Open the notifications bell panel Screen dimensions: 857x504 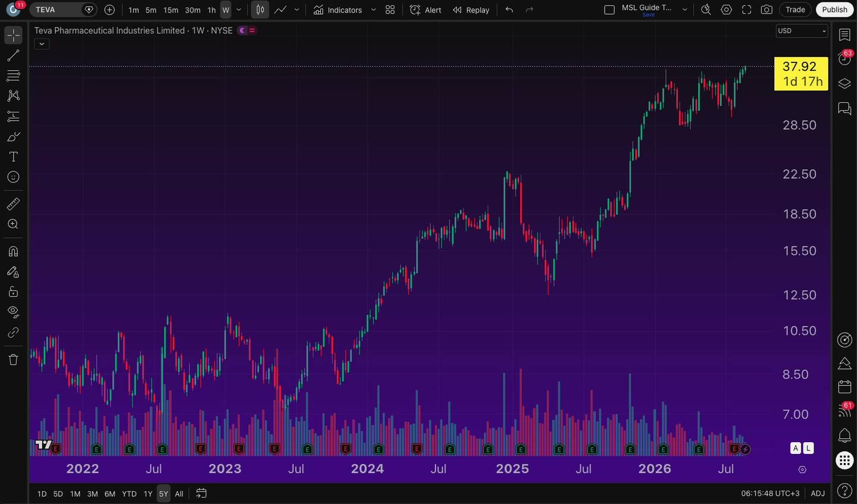tap(845, 435)
